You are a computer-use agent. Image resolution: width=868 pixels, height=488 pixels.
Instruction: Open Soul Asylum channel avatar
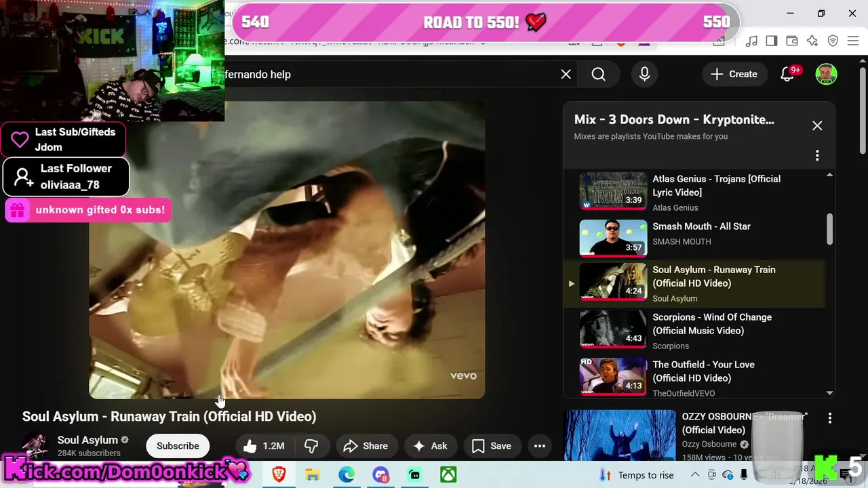click(35, 446)
